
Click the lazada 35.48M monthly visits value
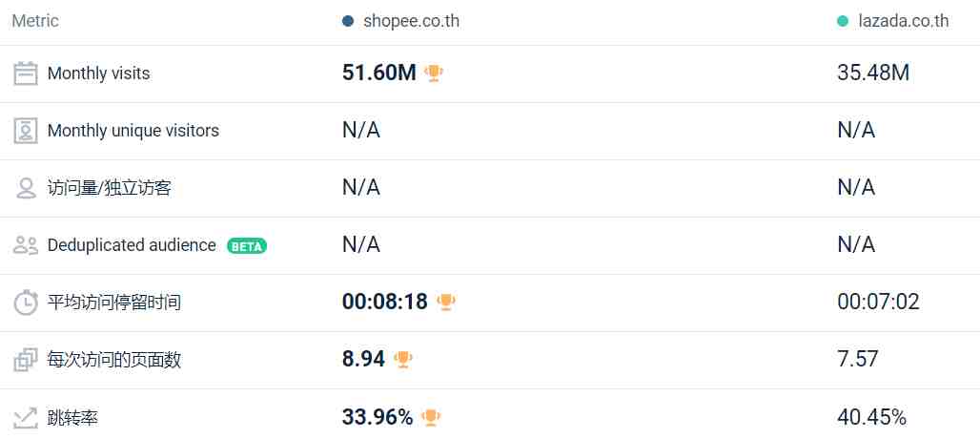(x=873, y=73)
